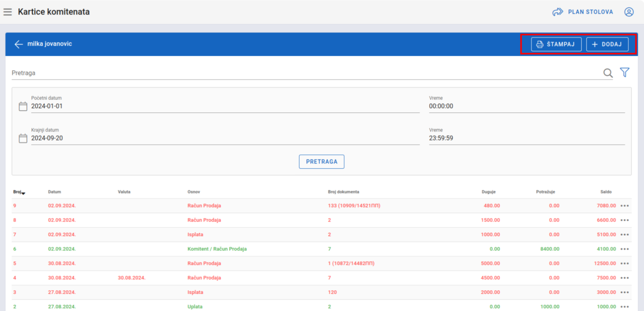The image size is (644, 311).
Task: Add a new entry with Dodaj
Action: tap(607, 44)
